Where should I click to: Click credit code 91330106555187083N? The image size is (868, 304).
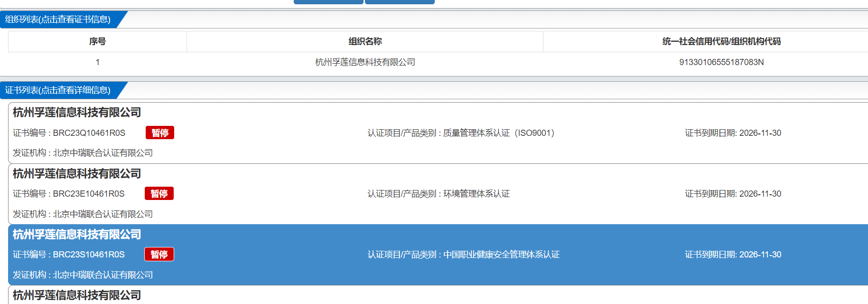point(721,62)
